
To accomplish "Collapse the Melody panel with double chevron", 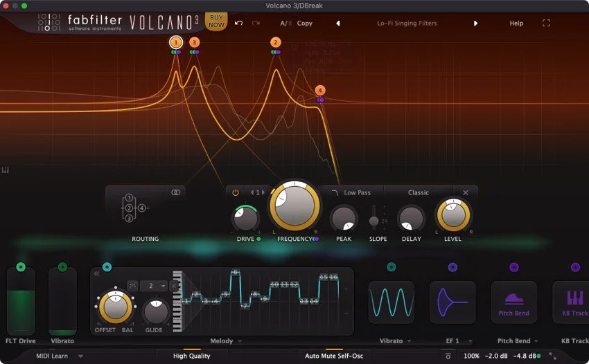I will [96, 273].
